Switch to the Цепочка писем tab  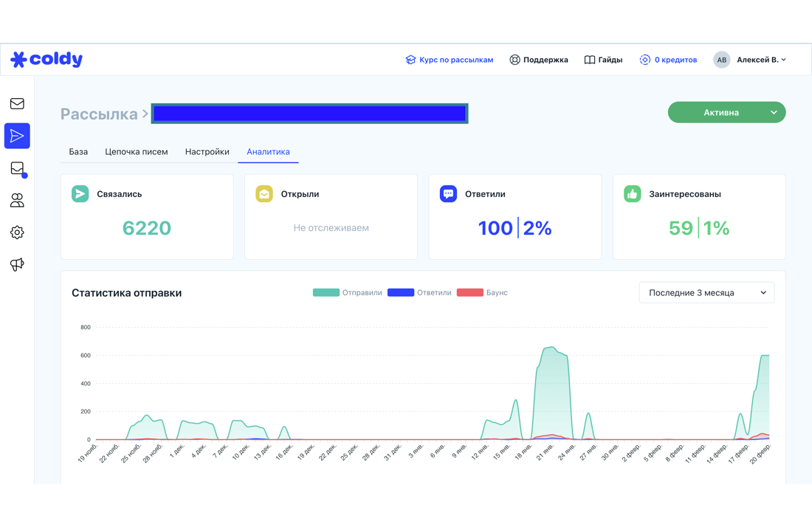pos(137,152)
